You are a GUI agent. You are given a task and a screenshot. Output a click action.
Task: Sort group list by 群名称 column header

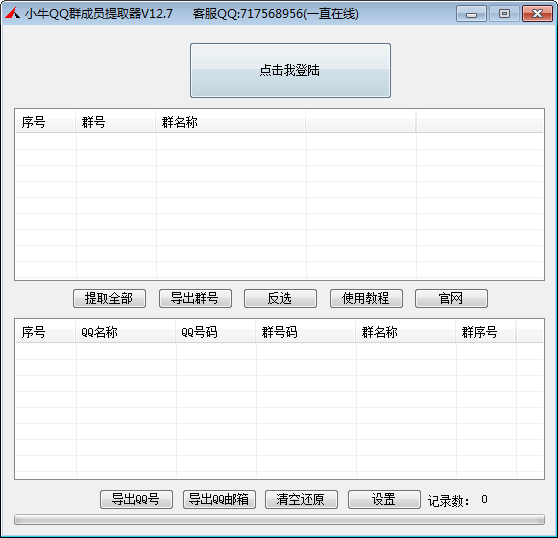pyautogui.click(x=231, y=122)
